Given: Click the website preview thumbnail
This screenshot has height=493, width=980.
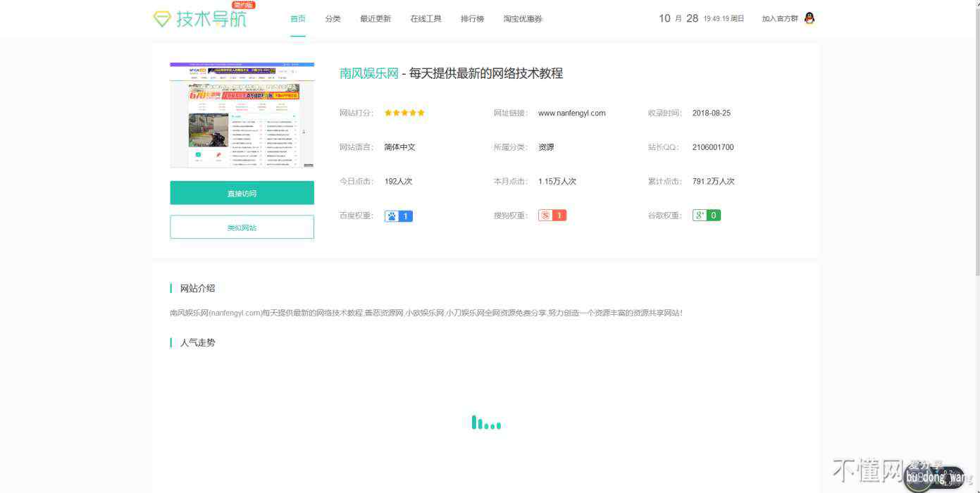Looking at the screenshot, I should (242, 115).
